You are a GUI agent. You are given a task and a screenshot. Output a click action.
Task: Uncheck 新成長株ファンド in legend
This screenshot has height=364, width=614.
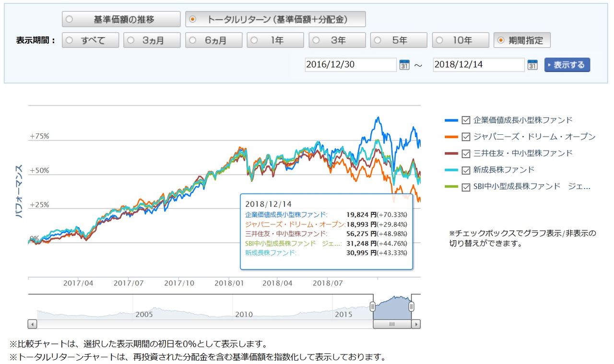(466, 170)
